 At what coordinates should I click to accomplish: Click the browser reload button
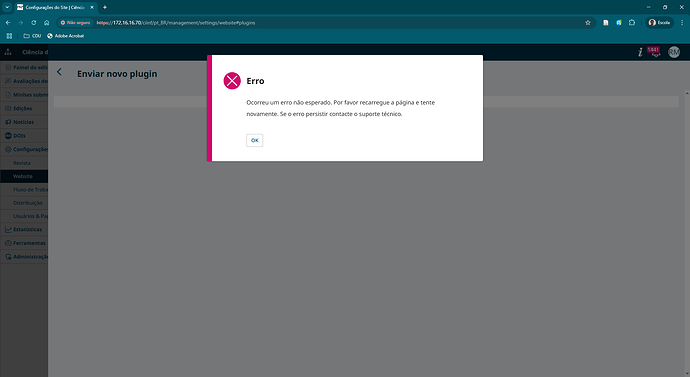coord(33,22)
